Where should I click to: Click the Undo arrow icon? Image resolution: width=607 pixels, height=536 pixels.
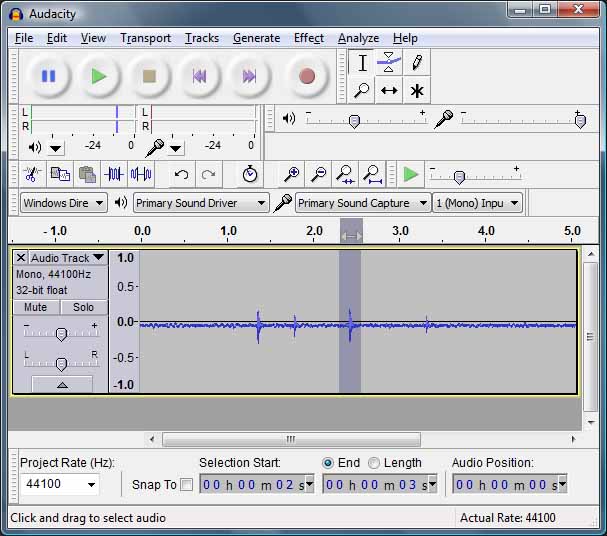181,175
